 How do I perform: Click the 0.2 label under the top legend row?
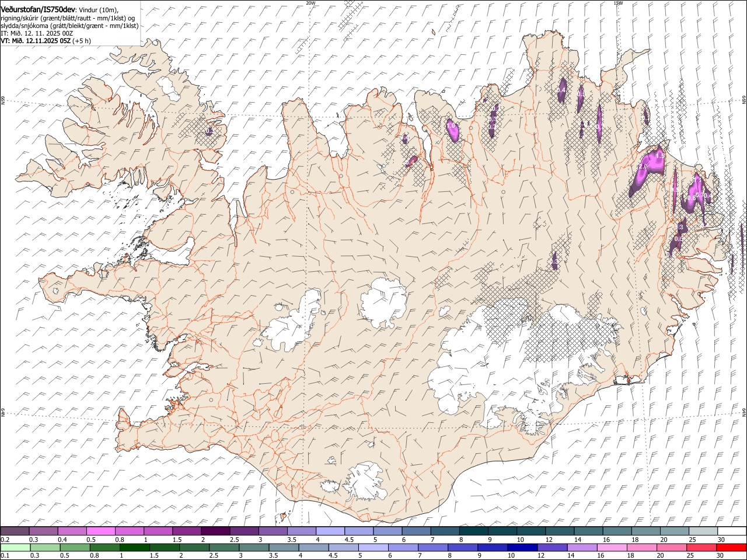(5, 540)
